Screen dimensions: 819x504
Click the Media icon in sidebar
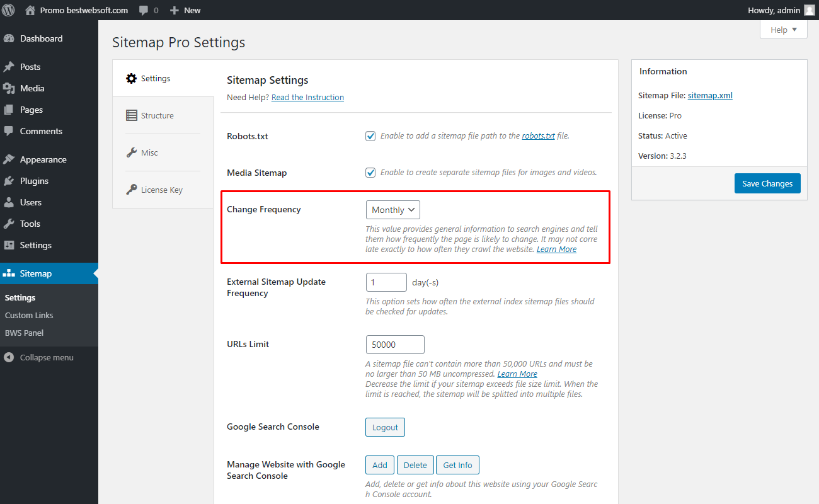coord(9,88)
